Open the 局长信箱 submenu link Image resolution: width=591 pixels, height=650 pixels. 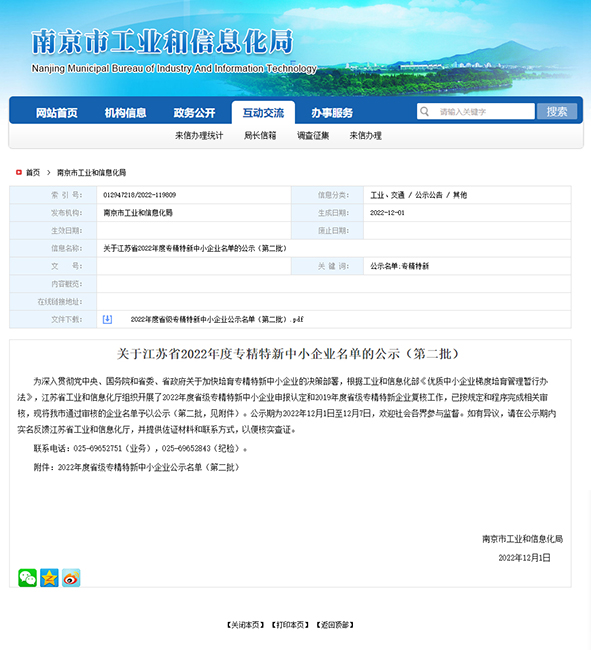pyautogui.click(x=260, y=136)
